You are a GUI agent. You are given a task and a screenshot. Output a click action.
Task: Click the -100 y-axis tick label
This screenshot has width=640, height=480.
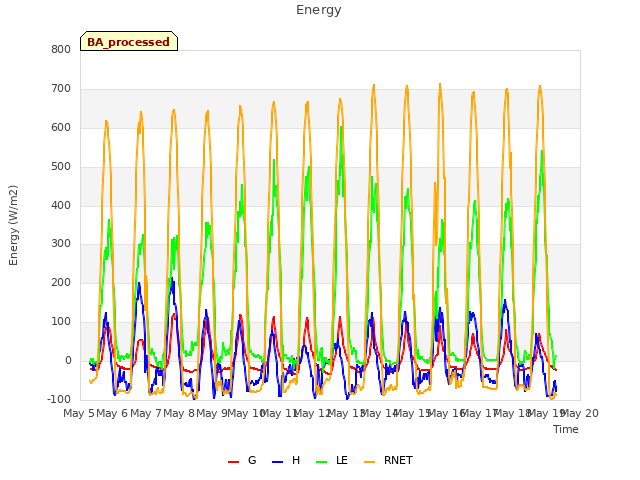pos(59,399)
